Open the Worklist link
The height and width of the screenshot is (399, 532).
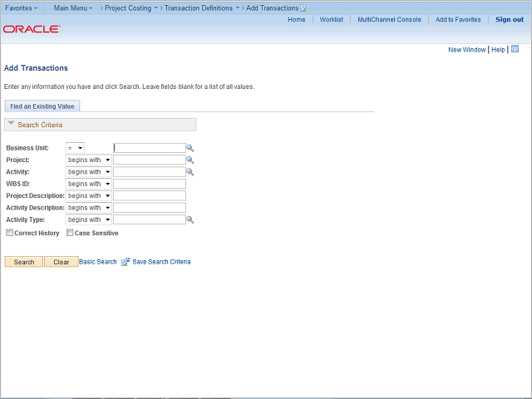tap(332, 20)
